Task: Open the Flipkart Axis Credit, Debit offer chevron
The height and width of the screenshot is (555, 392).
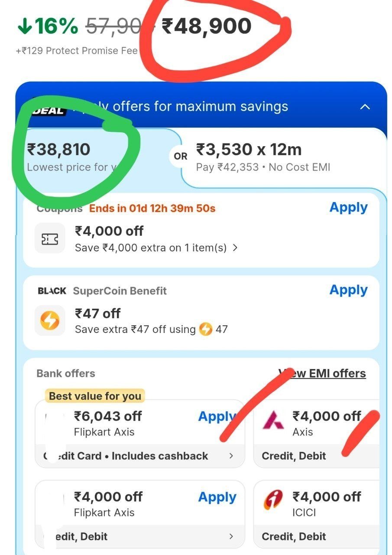Action: pyautogui.click(x=231, y=536)
